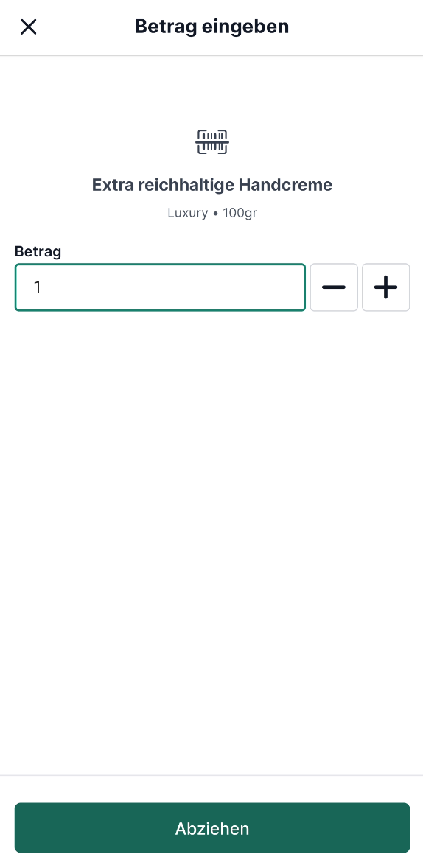Click the Betrag field label
The image size is (423, 868).
38,251
